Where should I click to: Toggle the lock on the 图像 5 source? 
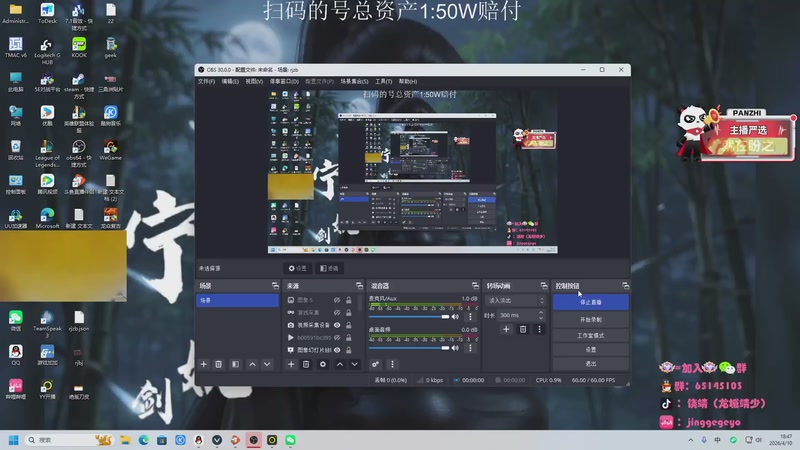(x=348, y=300)
